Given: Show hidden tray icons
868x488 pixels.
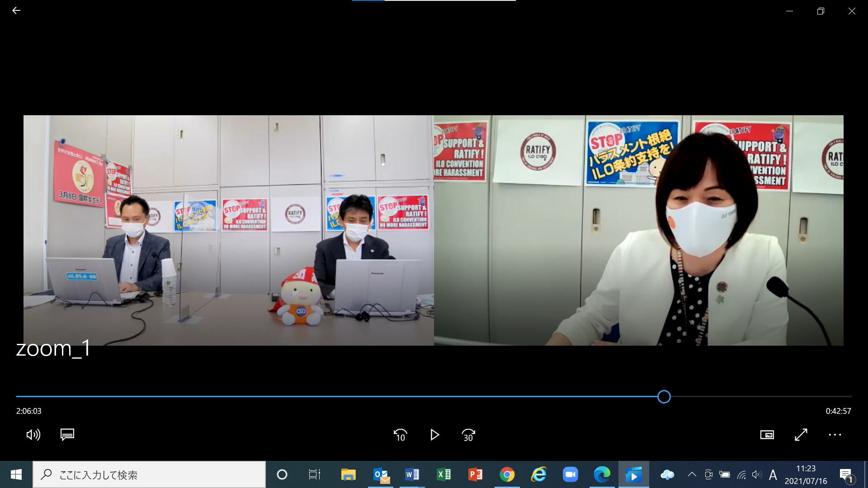Looking at the screenshot, I should pos(692,474).
